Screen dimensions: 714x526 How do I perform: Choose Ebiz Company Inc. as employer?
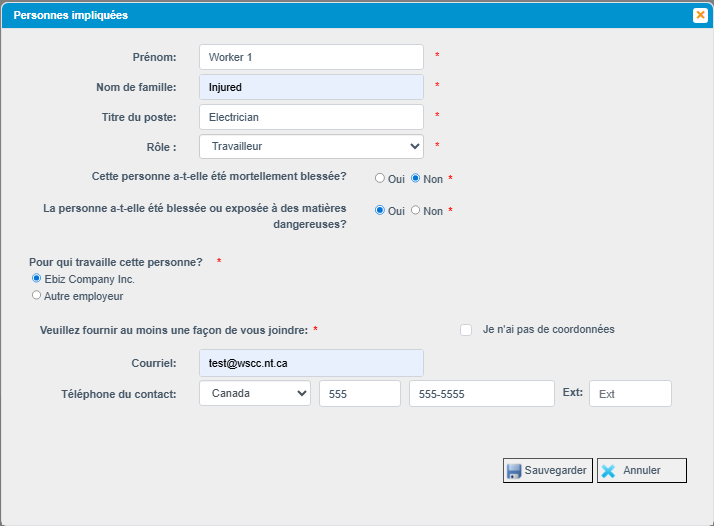pyautogui.click(x=36, y=278)
